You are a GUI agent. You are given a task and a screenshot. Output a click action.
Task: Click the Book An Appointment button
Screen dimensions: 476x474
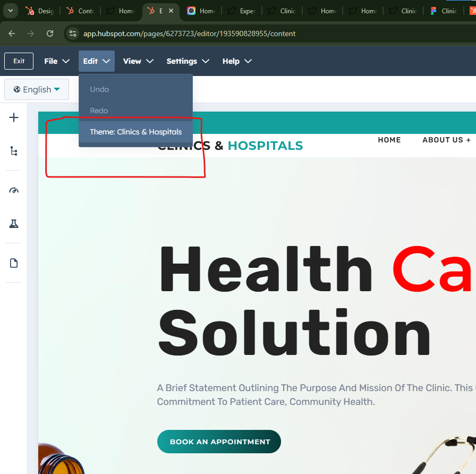coord(219,442)
